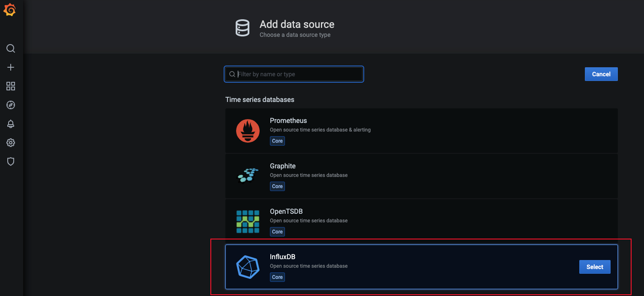Click the Add data source page title
Viewport: 644px width, 296px height.
pyautogui.click(x=297, y=24)
